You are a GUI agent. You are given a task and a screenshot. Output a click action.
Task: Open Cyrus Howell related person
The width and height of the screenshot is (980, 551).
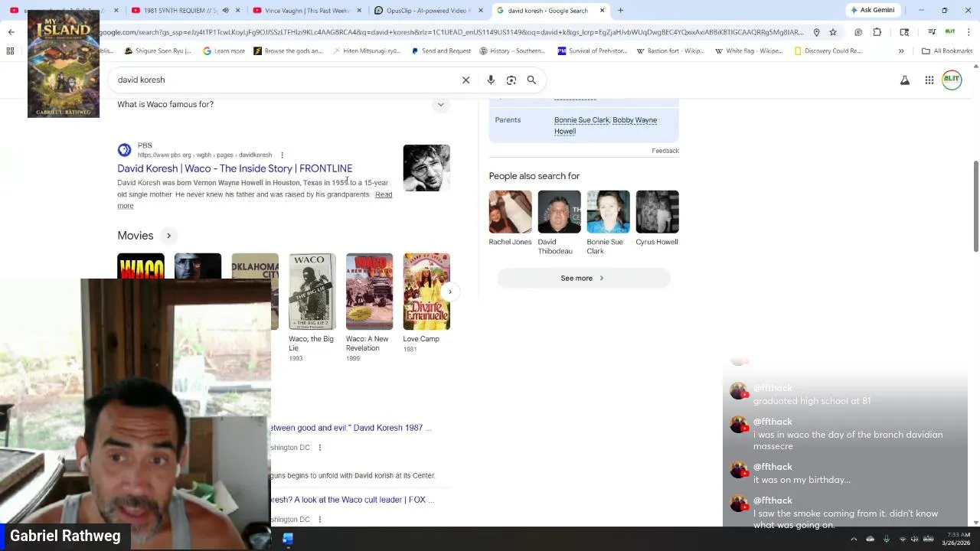[657, 218]
